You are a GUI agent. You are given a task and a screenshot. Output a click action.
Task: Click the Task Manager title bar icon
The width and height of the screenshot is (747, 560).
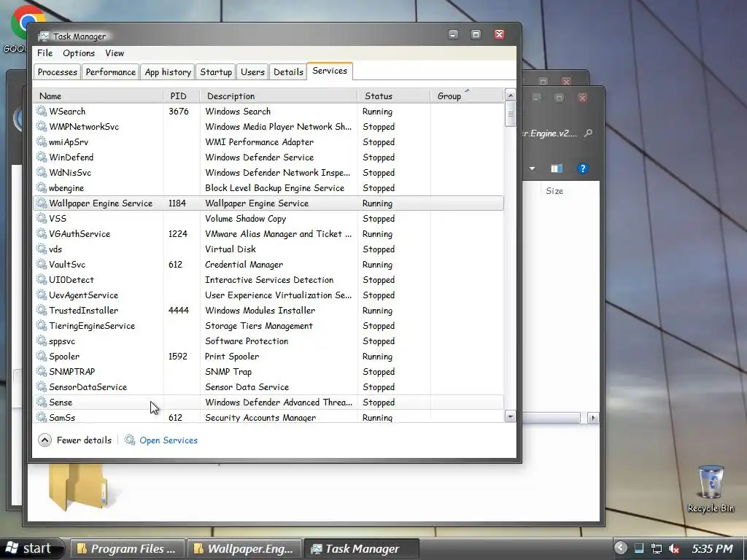tap(44, 36)
